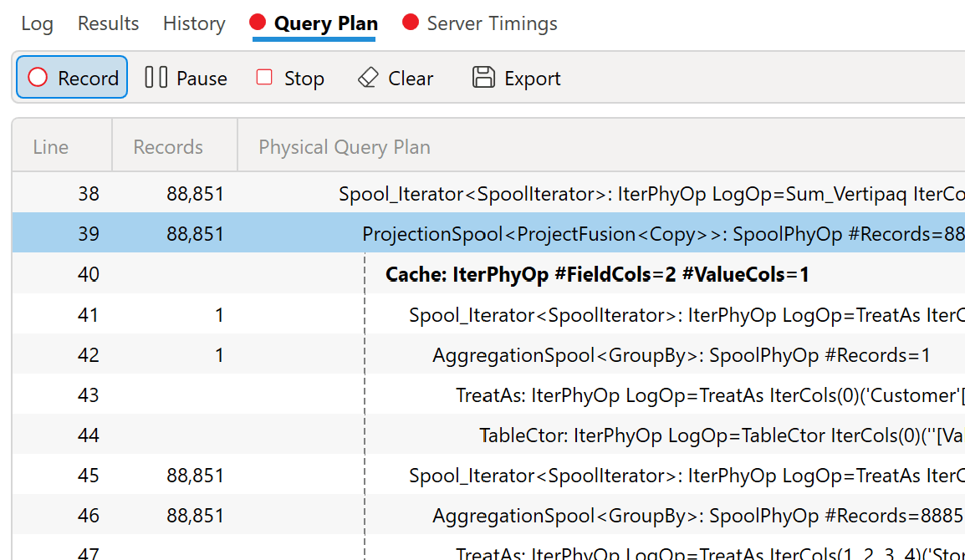Select line number 45 cell
The width and height of the screenshot is (965, 560).
pos(89,475)
